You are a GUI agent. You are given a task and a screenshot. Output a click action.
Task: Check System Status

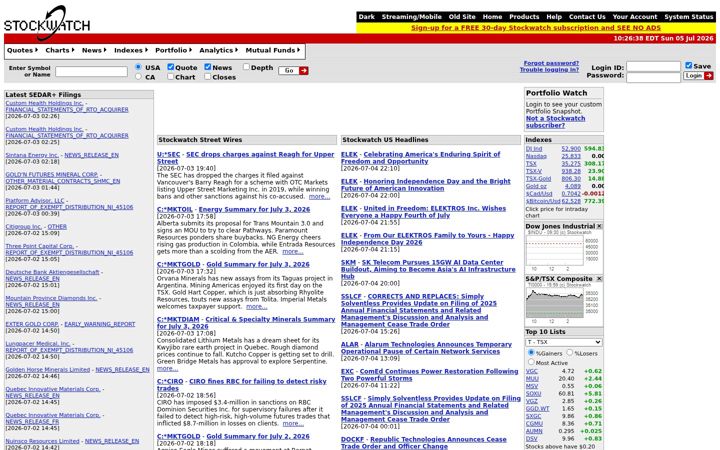pyautogui.click(x=689, y=17)
